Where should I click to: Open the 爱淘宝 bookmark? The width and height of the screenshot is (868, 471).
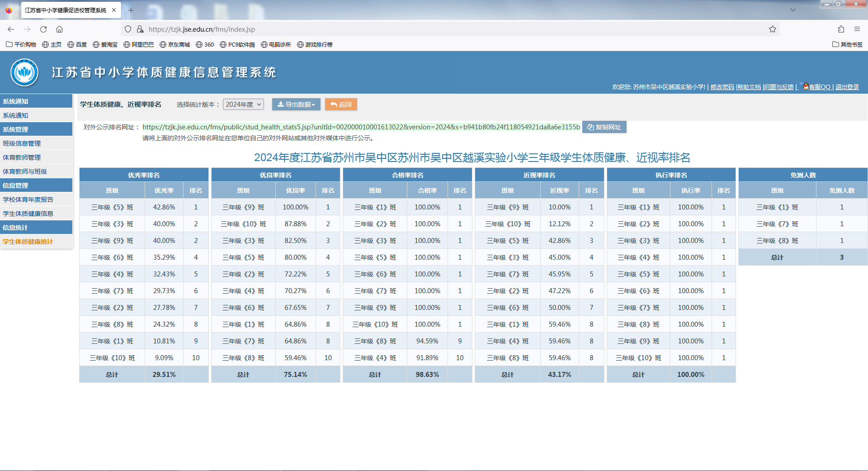[105, 44]
